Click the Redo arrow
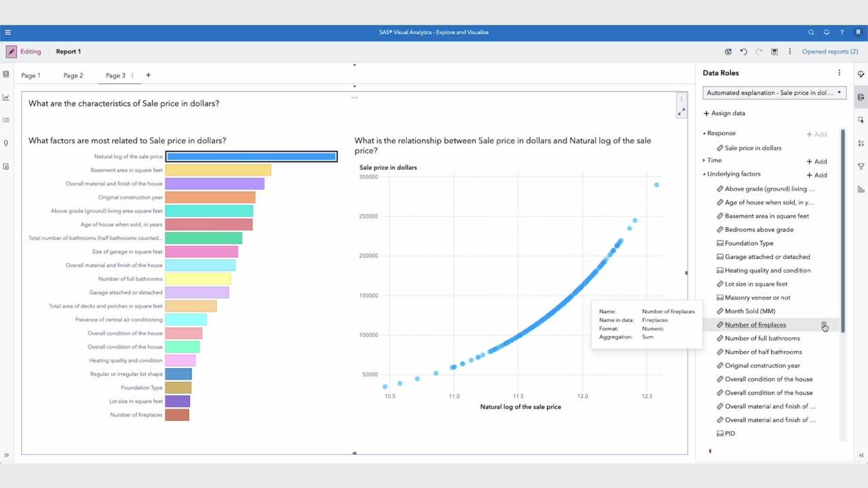 pos(759,52)
